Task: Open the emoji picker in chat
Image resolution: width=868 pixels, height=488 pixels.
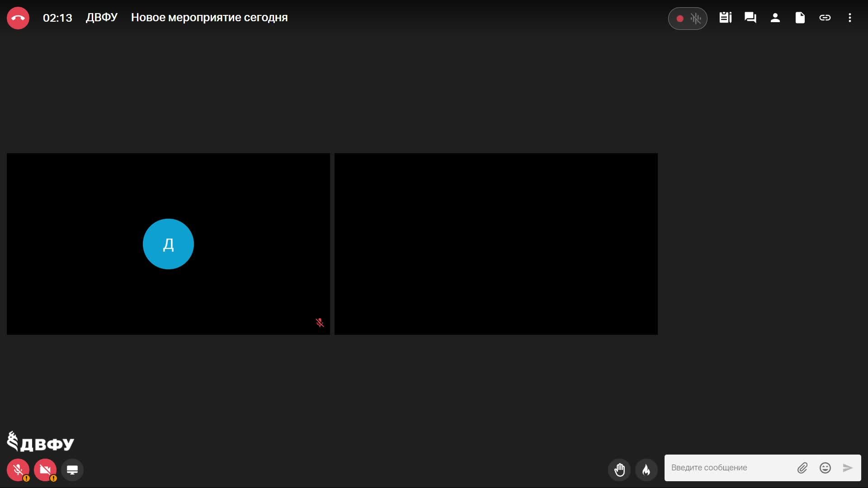Action: [825, 468]
